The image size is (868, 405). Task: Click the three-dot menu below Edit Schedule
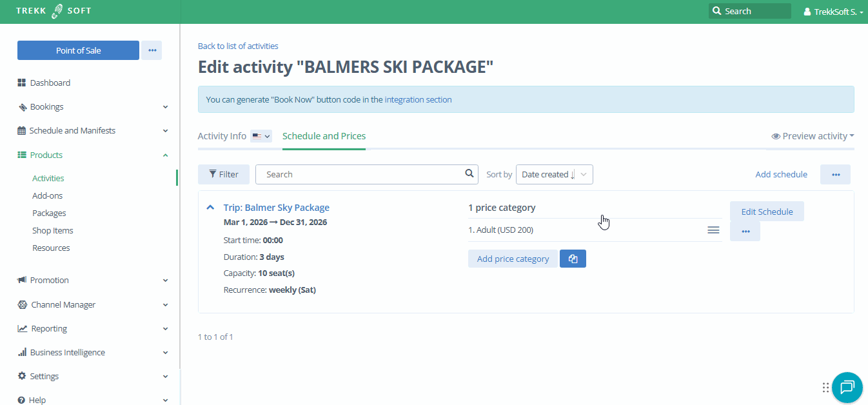click(745, 232)
